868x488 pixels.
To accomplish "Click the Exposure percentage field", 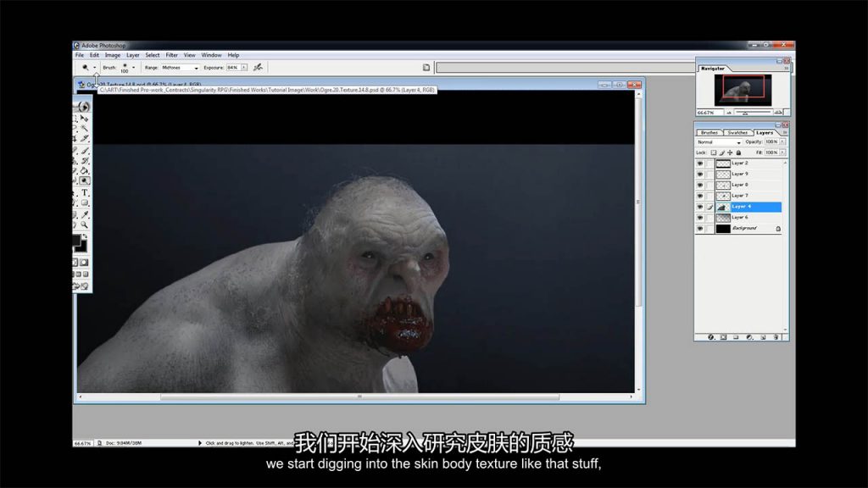I will (x=233, y=68).
